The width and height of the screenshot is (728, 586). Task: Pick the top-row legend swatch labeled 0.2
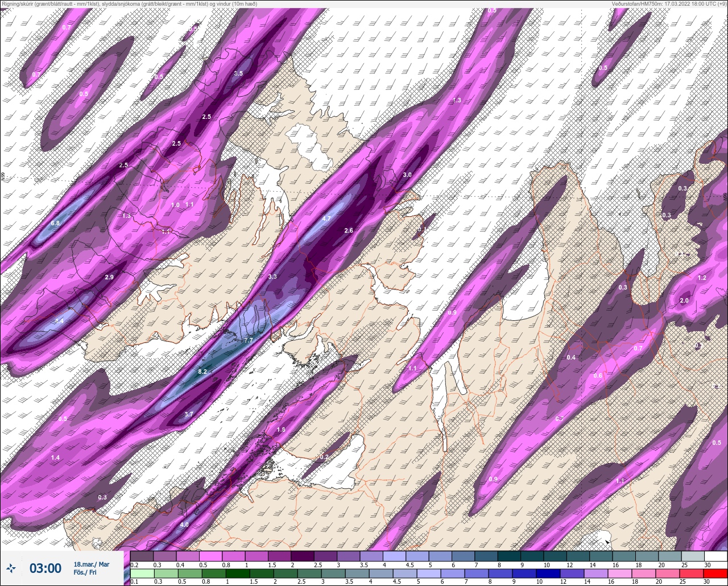pos(142,556)
